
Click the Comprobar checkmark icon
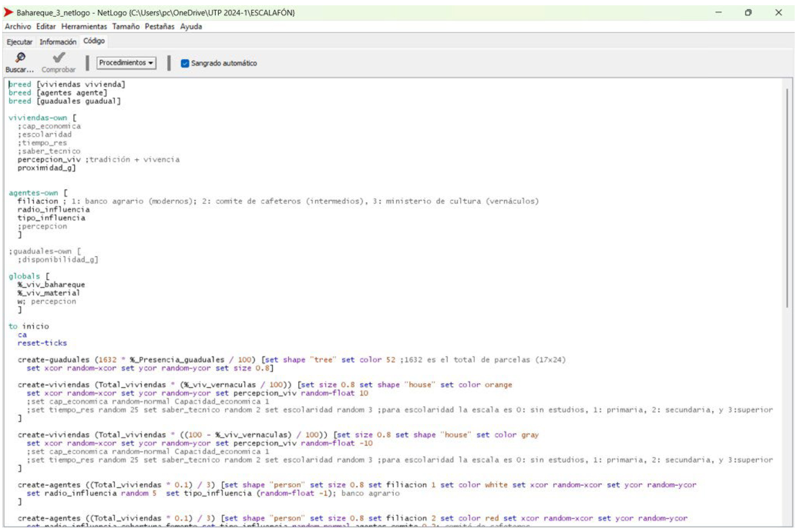[59, 58]
